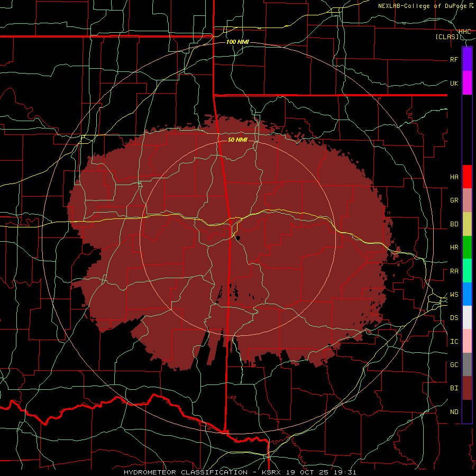Click the BI dark red legend swatch
Screen dimensions: 476x476
click(x=467, y=388)
